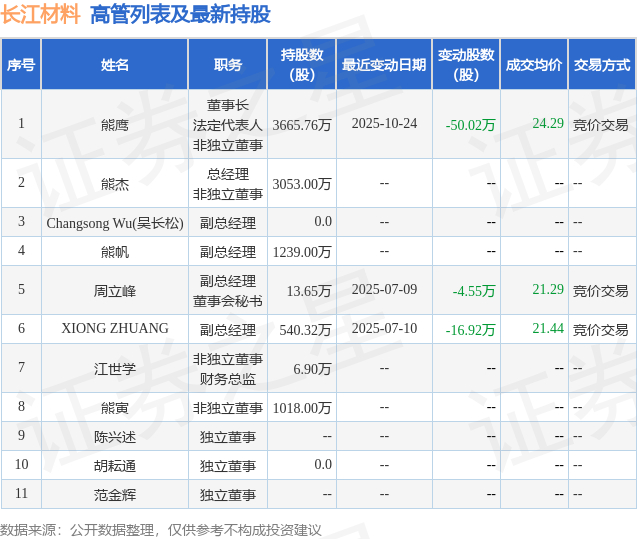Click average price 24.29
The image size is (637, 539).
pyautogui.click(x=548, y=123)
